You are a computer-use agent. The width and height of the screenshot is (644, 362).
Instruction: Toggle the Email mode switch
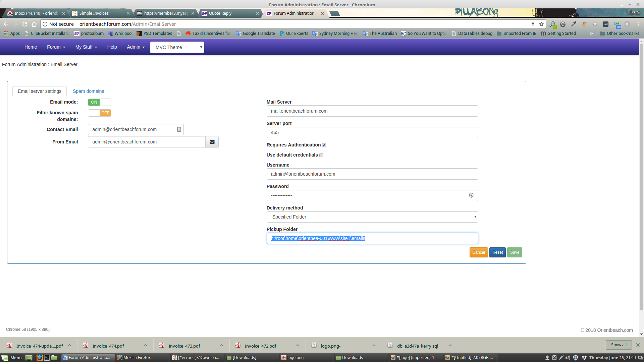(x=99, y=102)
